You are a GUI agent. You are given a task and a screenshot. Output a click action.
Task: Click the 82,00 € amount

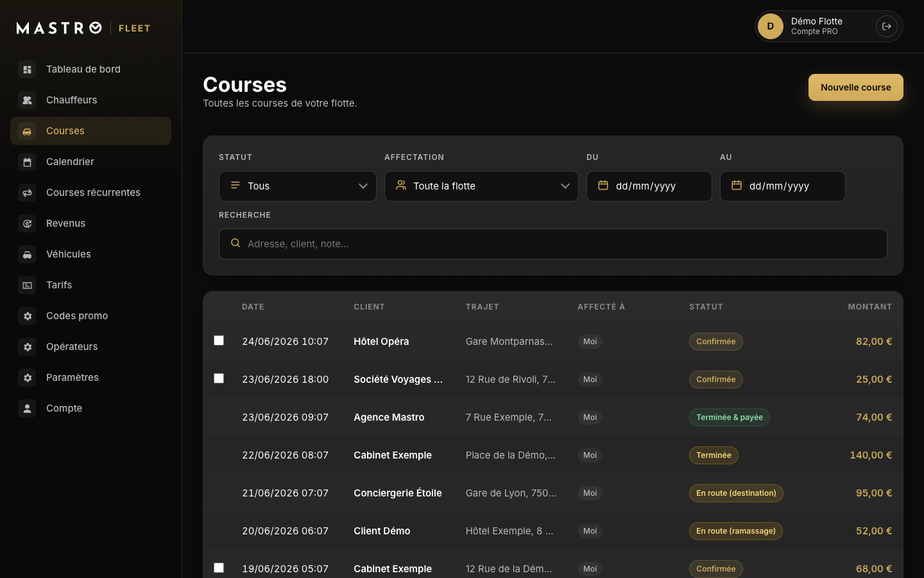click(874, 342)
